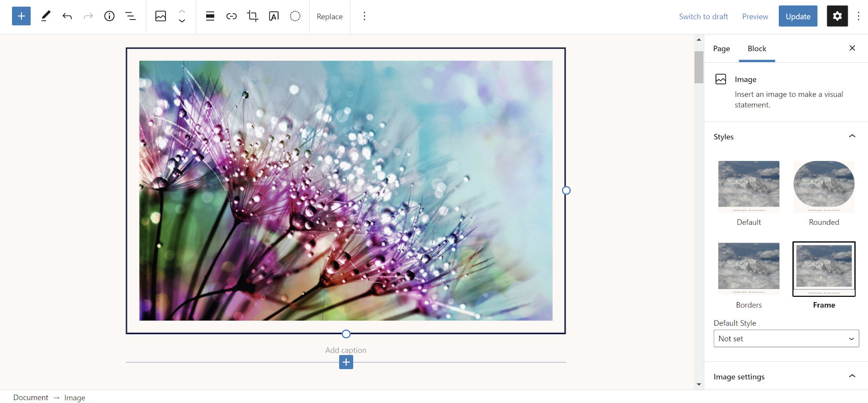Screen dimensions: 868x403
Task: Open block options three-dot menu
Action: tap(364, 16)
